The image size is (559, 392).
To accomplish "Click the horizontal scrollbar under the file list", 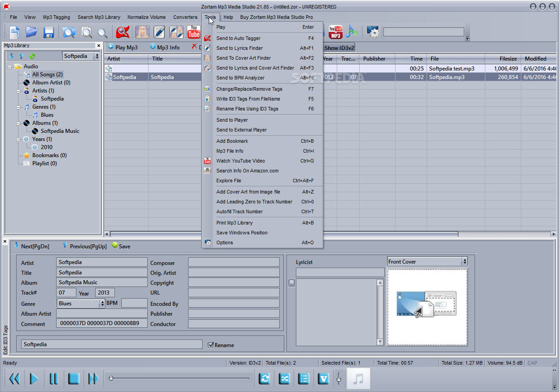I will pyautogui.click(x=284, y=234).
